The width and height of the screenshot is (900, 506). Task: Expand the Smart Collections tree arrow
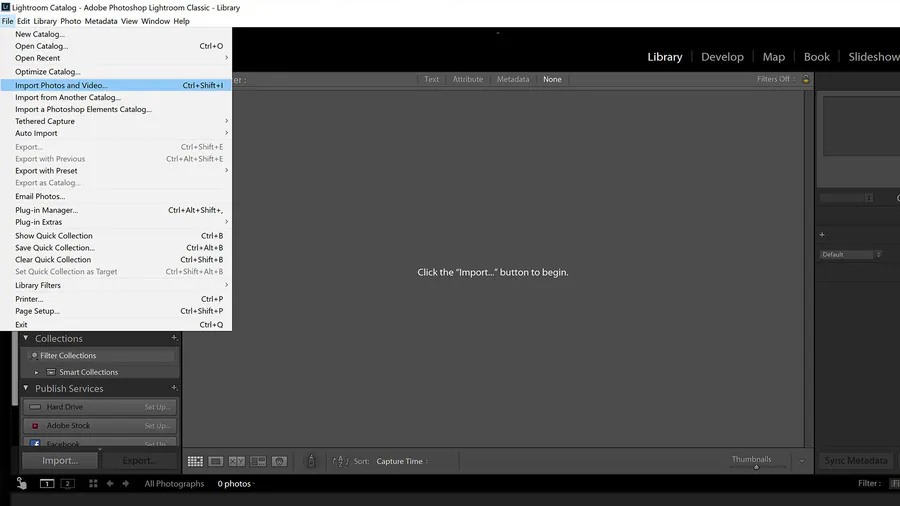pos(36,372)
